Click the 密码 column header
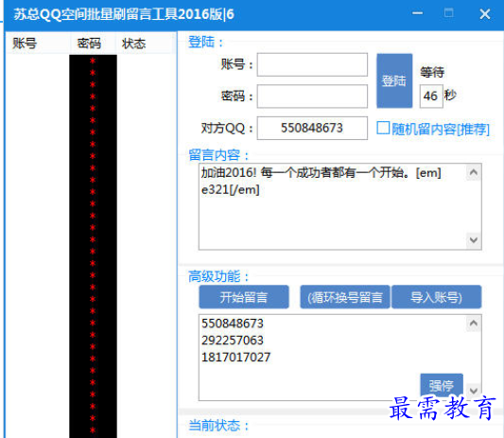The width and height of the screenshot is (504, 438). [93, 44]
